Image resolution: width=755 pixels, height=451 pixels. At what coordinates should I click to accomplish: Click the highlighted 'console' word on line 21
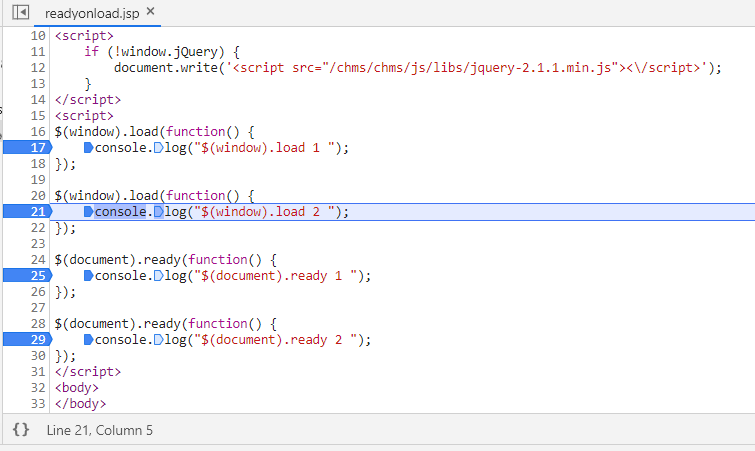(120, 211)
